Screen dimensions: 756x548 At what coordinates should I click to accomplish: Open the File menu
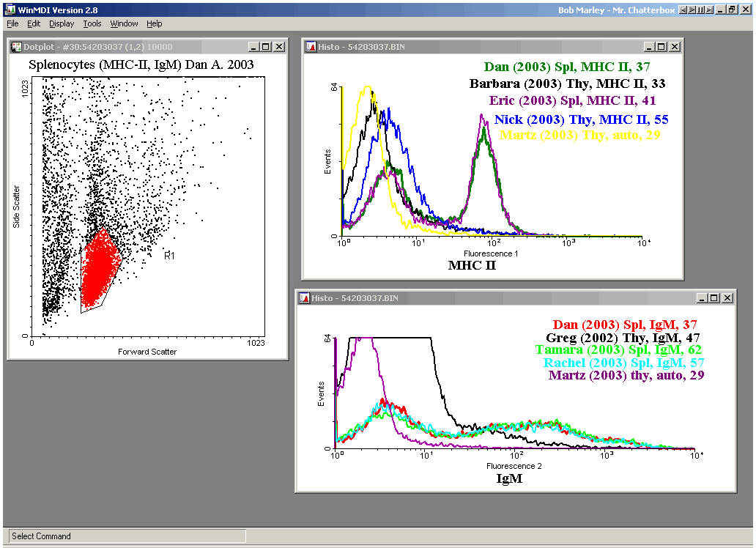click(x=12, y=23)
